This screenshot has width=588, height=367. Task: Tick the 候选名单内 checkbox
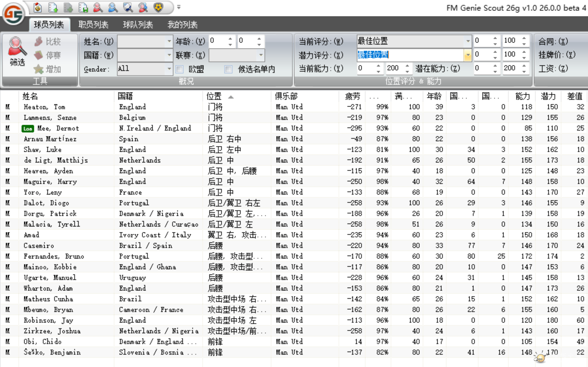(x=229, y=69)
